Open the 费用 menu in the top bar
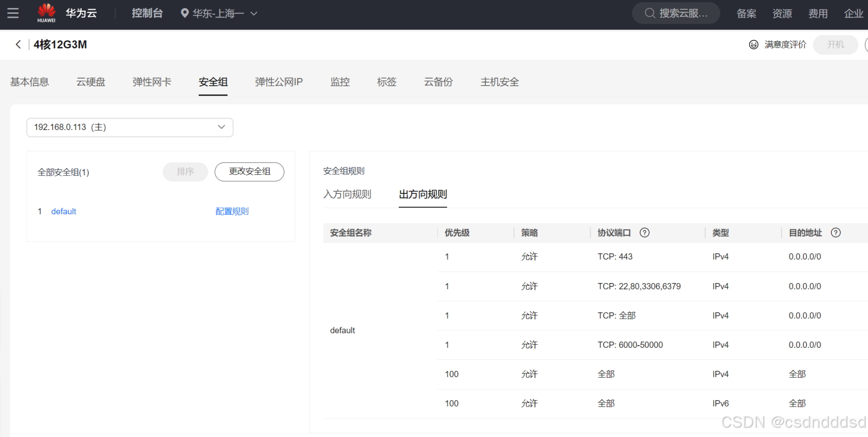The image size is (868, 437). point(818,13)
